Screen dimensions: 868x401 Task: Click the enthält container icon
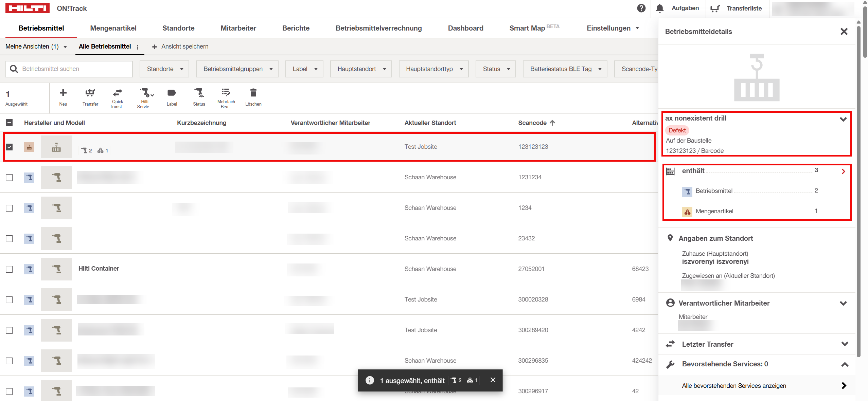pos(670,171)
